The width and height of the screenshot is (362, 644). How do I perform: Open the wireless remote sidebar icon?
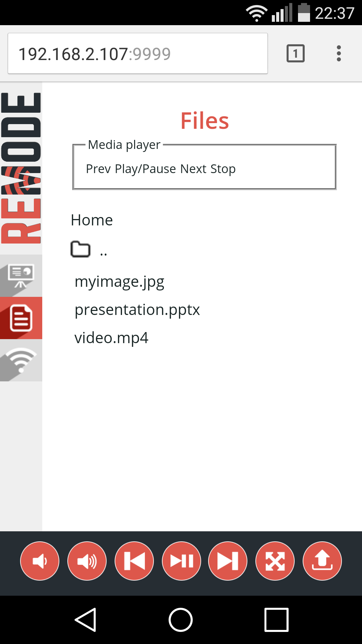21,360
